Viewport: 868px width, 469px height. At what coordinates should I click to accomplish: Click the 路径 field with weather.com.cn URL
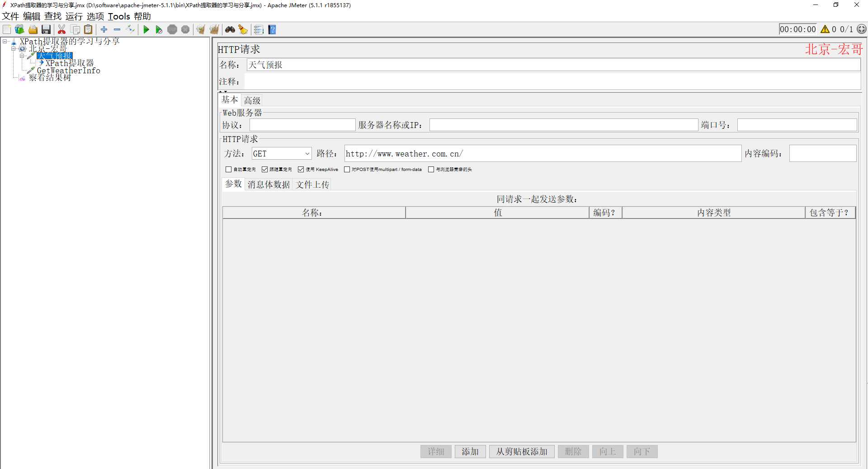coord(543,153)
